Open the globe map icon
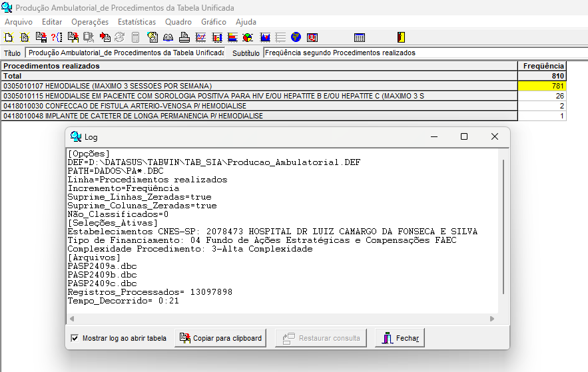 tap(296, 37)
